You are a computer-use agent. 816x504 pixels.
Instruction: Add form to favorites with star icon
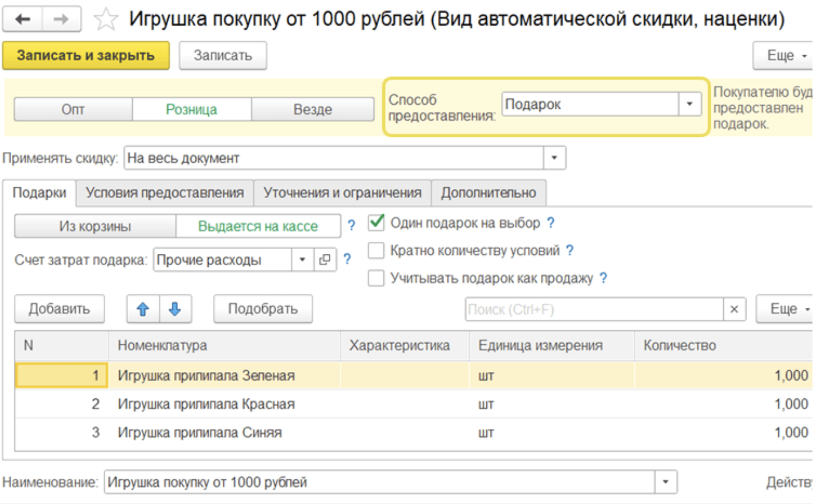coord(106,20)
